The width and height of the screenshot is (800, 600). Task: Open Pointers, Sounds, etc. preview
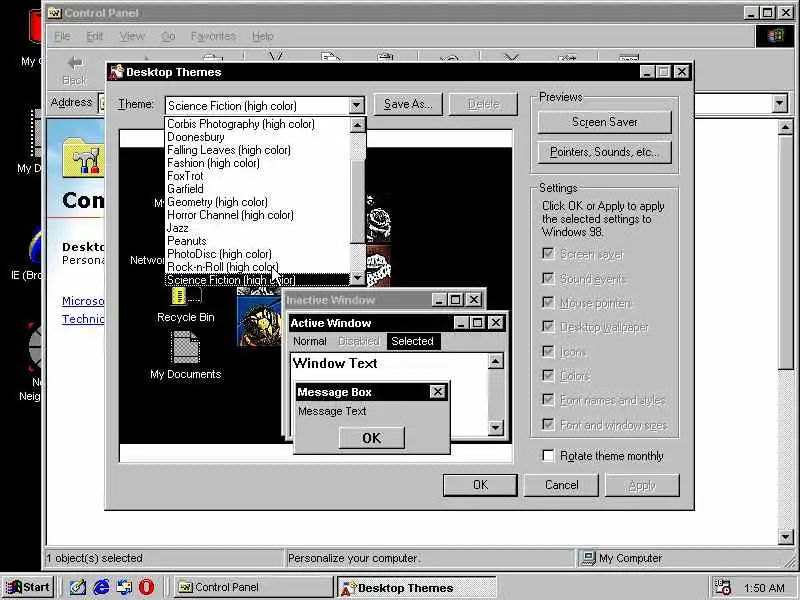[605, 152]
